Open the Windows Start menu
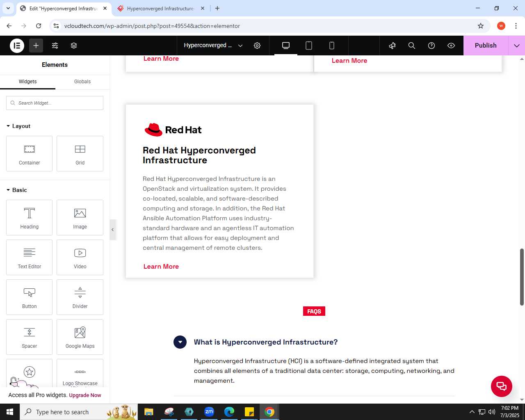Viewport: 525px width, 420px height. click(x=10, y=412)
